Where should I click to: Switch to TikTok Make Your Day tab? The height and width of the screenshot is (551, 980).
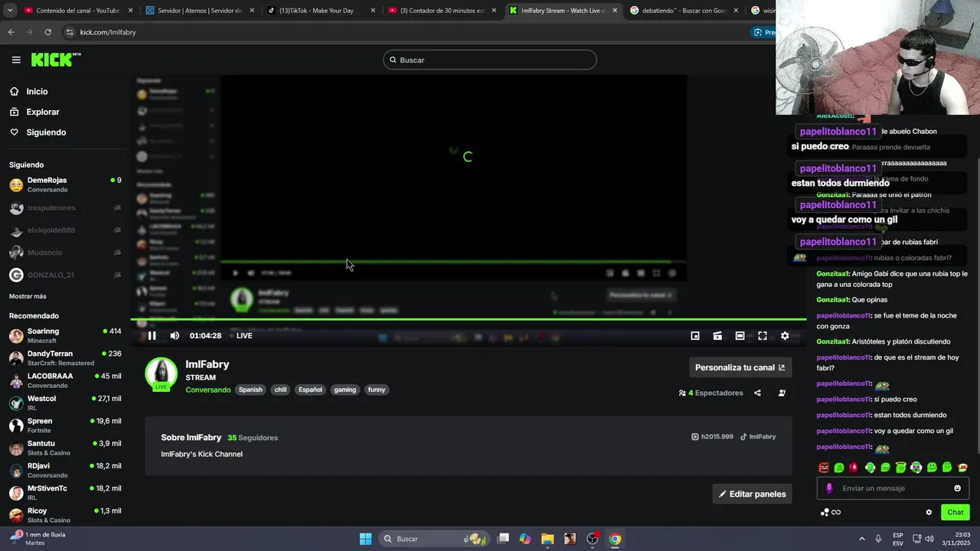click(322, 11)
